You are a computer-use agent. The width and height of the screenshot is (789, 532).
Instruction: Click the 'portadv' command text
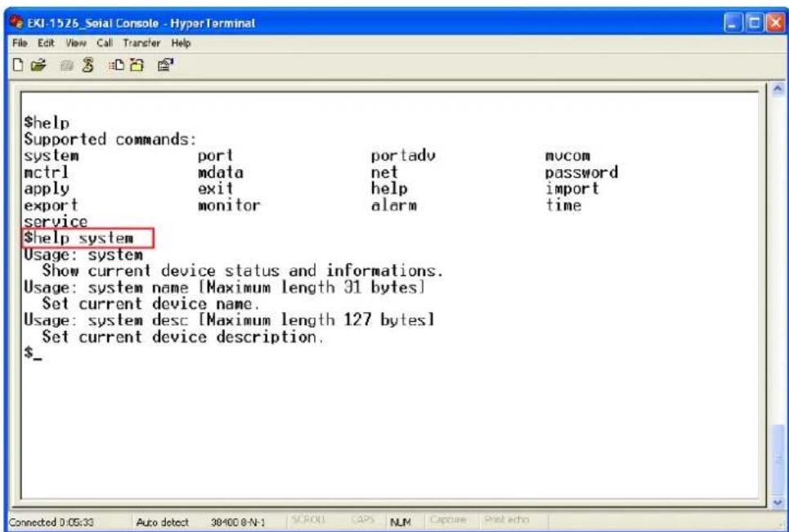coord(403,156)
